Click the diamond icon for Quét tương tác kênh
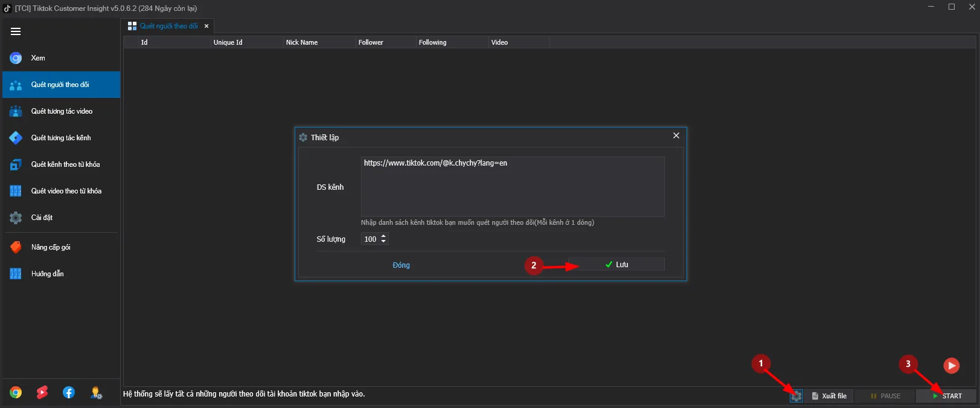The height and width of the screenshot is (408, 980). point(16,138)
